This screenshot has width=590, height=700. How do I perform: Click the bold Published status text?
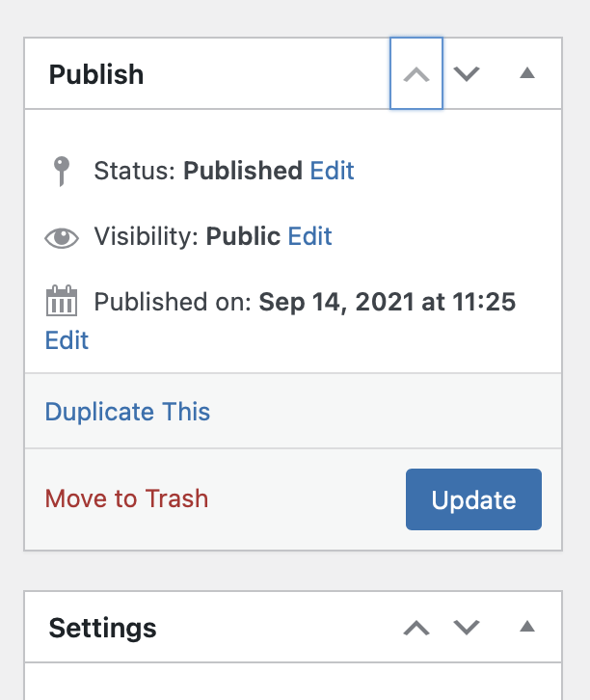coord(243,172)
